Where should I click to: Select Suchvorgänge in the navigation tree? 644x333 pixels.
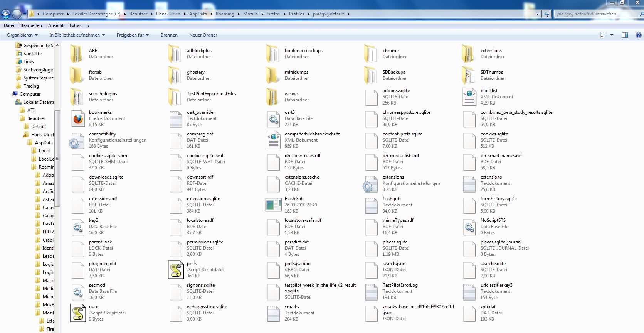click(38, 70)
